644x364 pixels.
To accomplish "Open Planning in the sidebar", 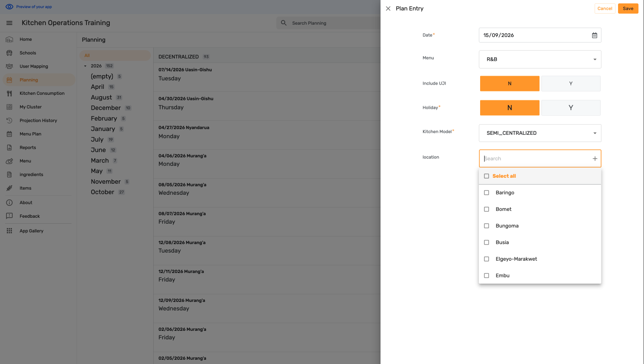I will click(38, 80).
